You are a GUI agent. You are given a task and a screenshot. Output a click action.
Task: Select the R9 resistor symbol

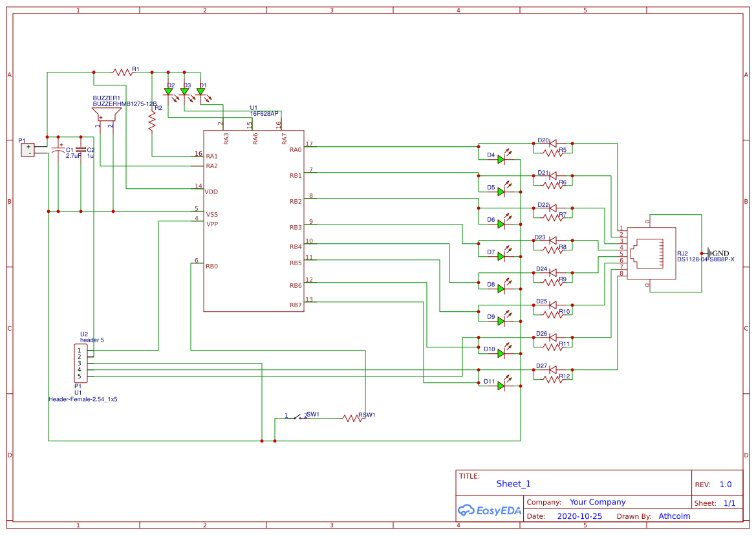point(553,283)
